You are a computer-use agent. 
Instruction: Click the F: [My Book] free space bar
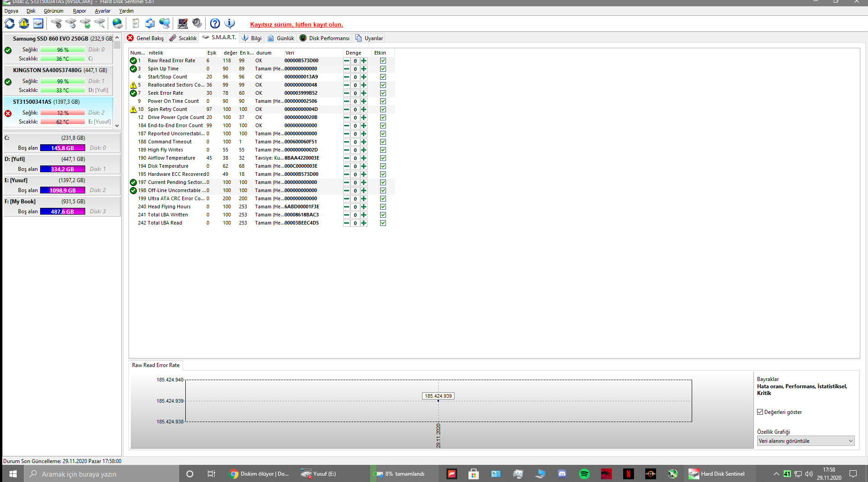63,211
